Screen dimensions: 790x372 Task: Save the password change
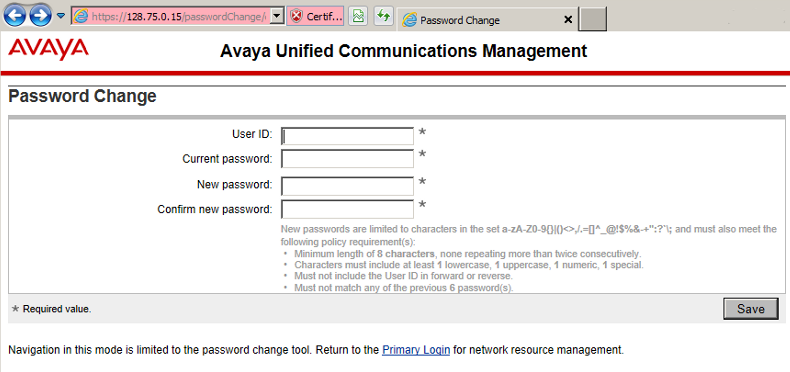pos(751,308)
